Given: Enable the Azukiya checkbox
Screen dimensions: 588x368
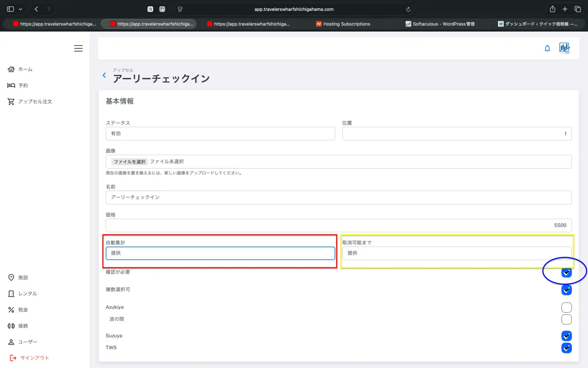Looking at the screenshot, I should coord(566,307).
